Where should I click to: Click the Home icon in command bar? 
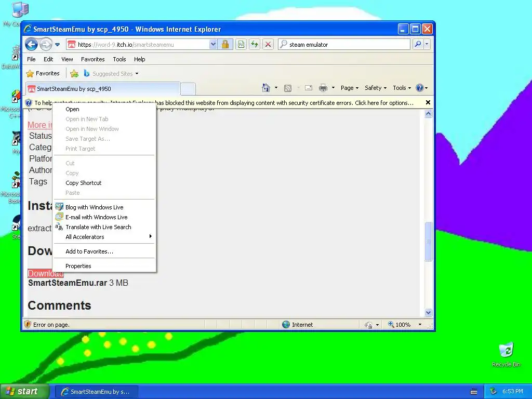tap(266, 88)
